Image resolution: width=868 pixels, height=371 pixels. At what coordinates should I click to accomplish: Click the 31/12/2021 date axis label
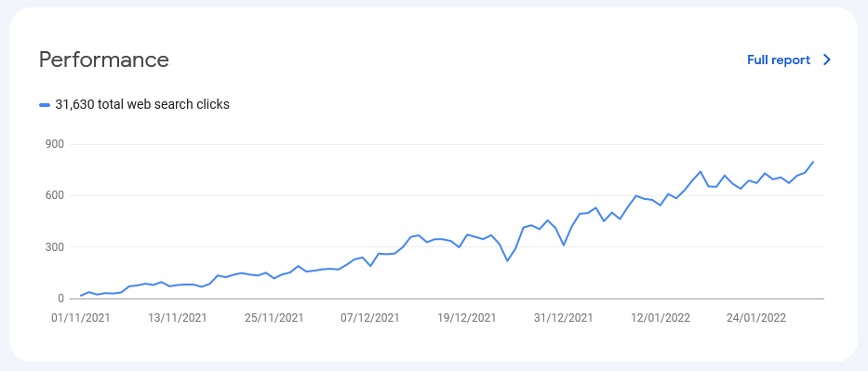pos(563,318)
